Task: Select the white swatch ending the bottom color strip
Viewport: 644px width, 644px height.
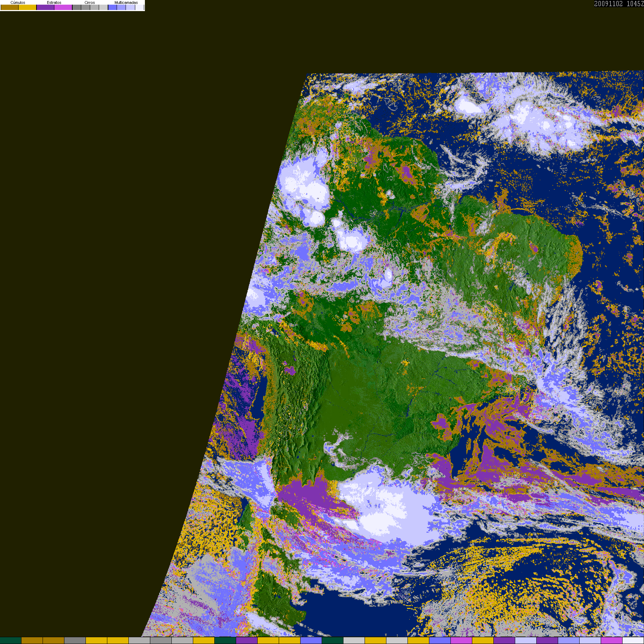Action: (x=633, y=640)
